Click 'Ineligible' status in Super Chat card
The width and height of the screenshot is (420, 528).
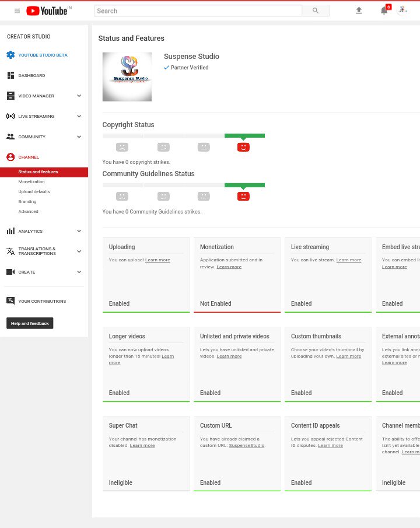121,482
